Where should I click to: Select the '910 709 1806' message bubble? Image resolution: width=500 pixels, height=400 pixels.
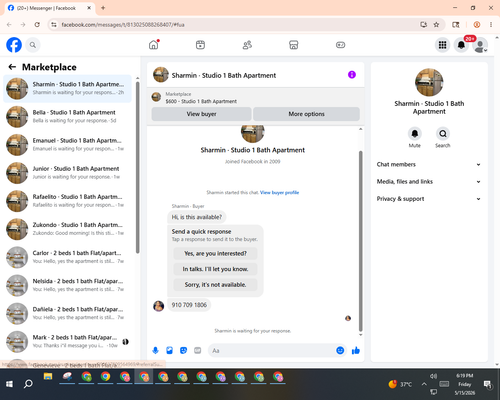coord(189,305)
